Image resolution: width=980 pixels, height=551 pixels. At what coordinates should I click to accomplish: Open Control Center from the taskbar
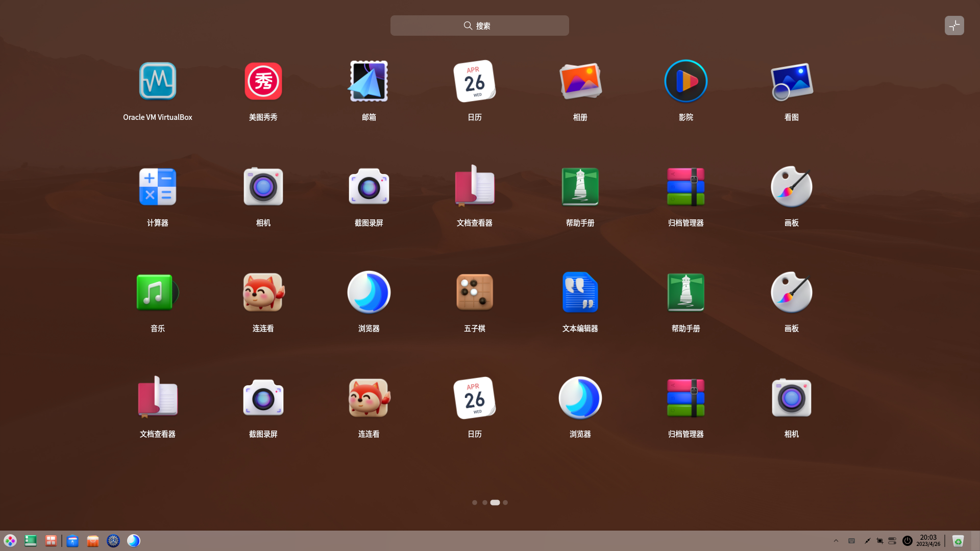[113, 540]
